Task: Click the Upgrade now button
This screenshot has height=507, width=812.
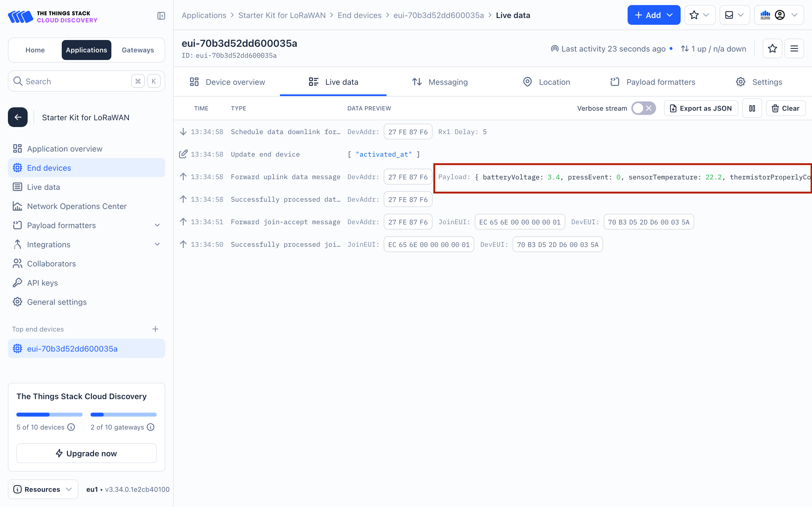Action: 86,453
